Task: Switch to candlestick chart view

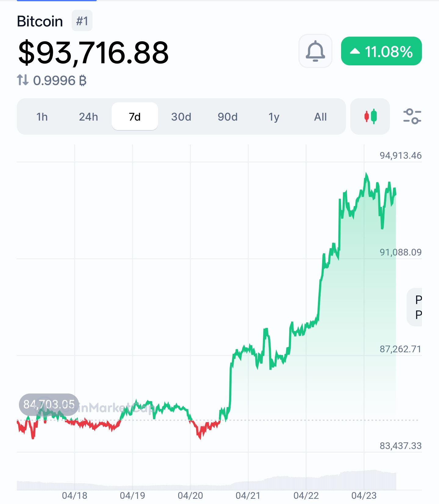Action: (370, 117)
